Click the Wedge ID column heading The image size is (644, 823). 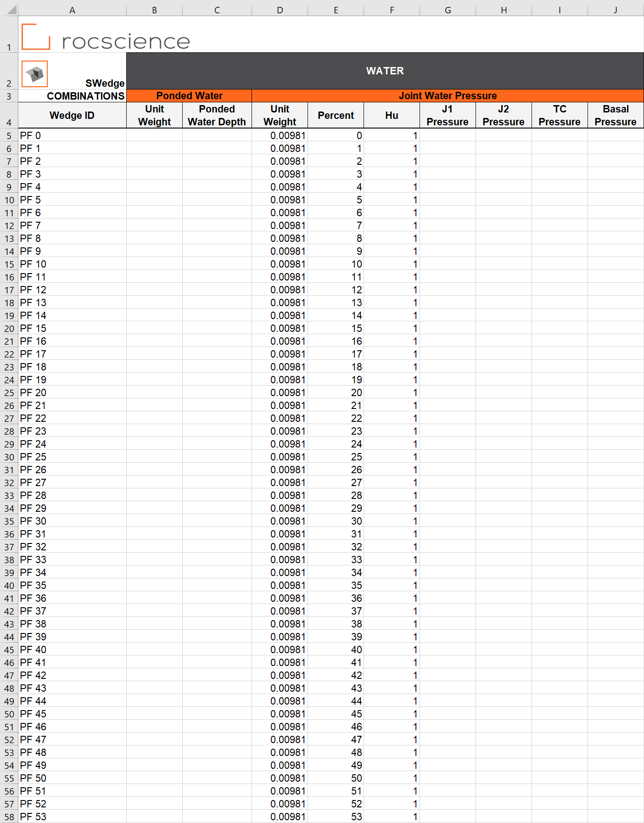tap(72, 115)
